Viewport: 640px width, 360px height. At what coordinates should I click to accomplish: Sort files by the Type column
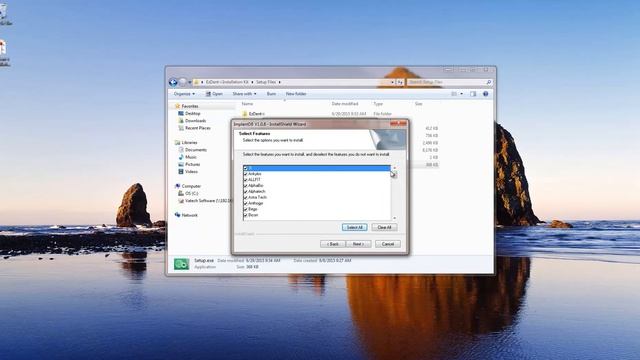pos(378,104)
